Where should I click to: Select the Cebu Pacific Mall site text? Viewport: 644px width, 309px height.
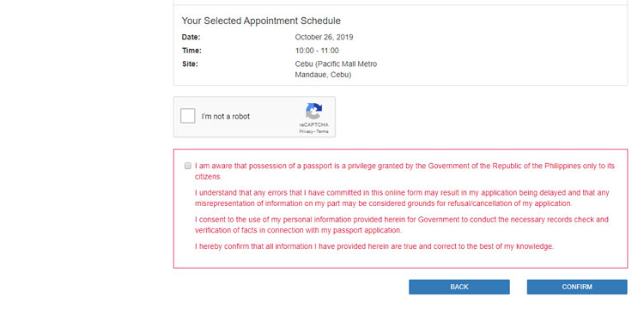coord(336,70)
